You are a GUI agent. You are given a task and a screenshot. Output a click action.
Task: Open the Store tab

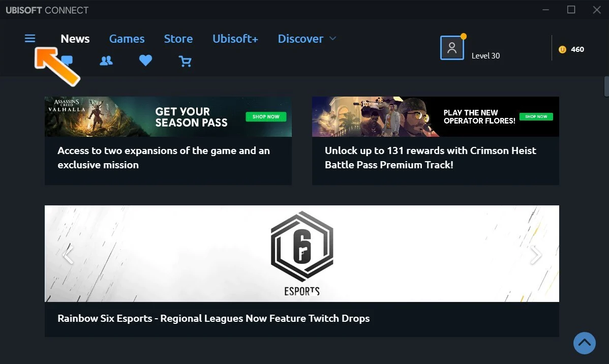pos(178,39)
